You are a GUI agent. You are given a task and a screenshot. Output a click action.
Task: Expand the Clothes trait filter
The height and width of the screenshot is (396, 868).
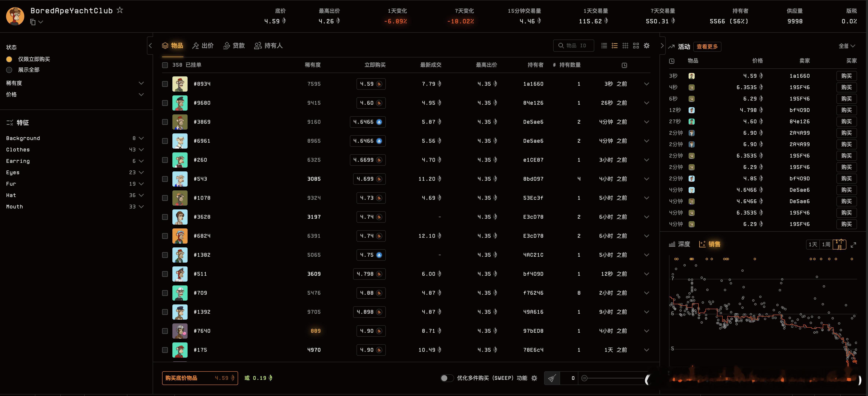141,149
